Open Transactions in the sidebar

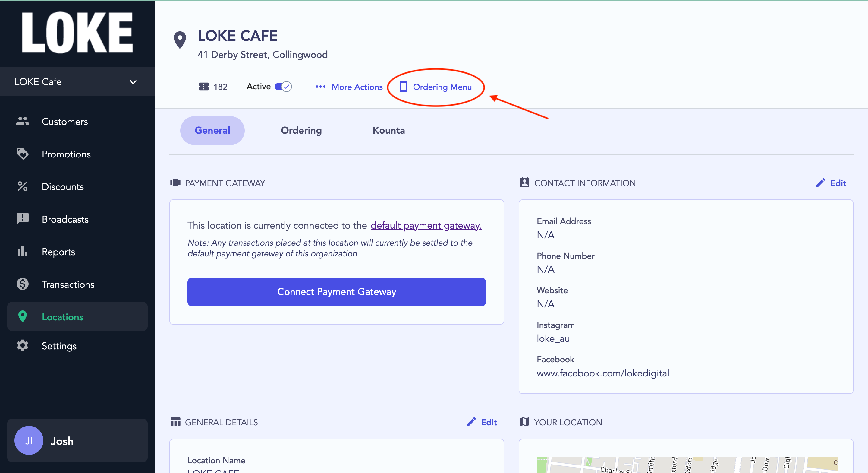pos(77,284)
